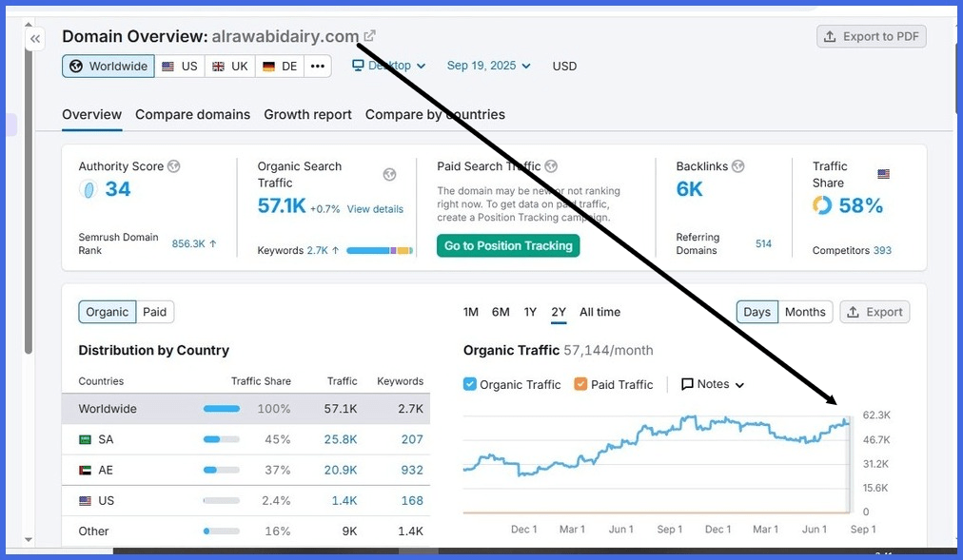The height and width of the screenshot is (560, 963).
Task: Open the Desktop device dropdown
Action: 389,66
